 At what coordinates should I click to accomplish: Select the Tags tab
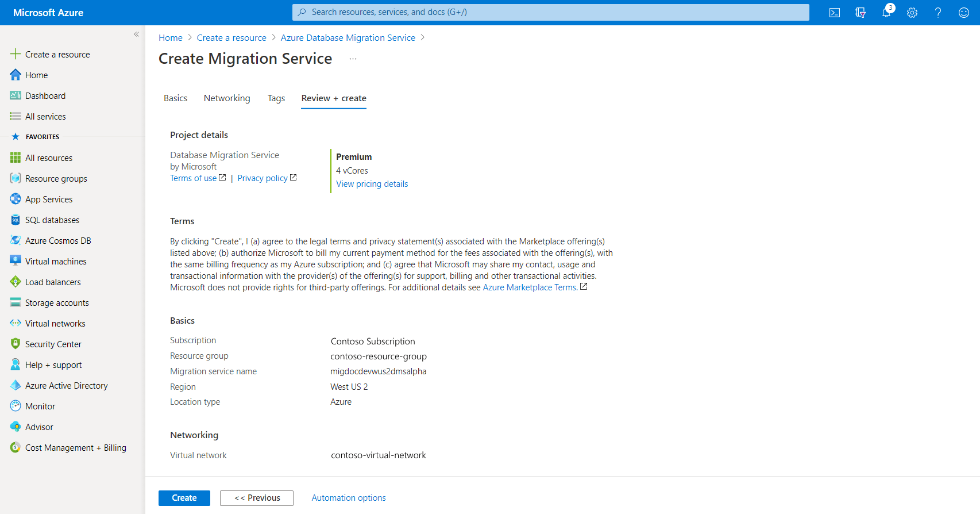pos(276,98)
